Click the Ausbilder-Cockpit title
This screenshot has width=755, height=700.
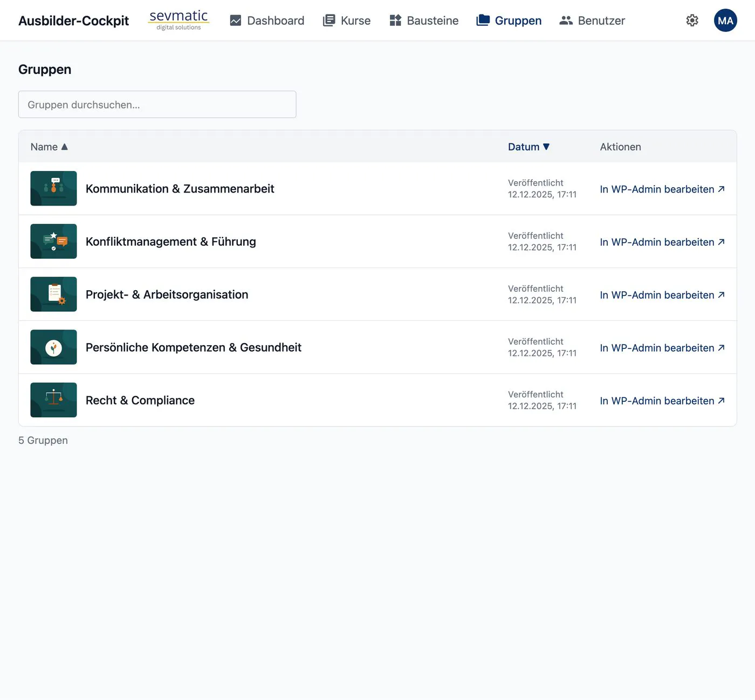tap(74, 20)
